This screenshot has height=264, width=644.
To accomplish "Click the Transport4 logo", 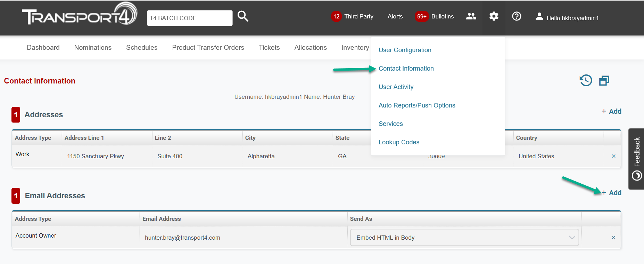I will [80, 15].
